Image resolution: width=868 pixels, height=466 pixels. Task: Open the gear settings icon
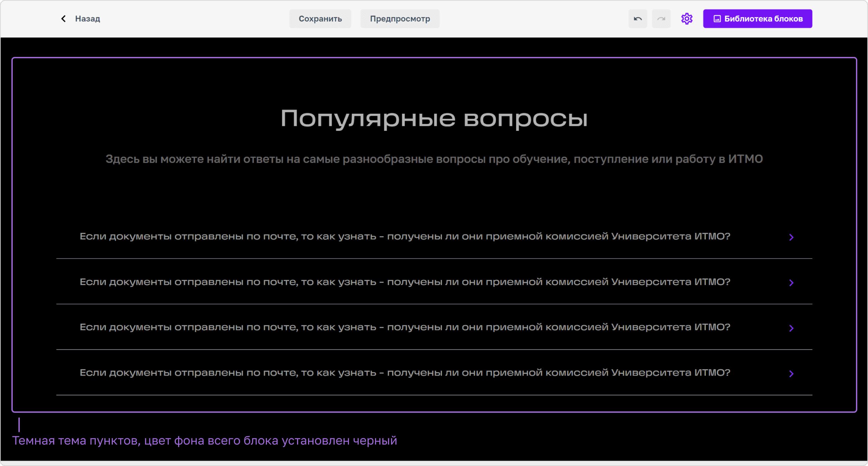(x=687, y=18)
